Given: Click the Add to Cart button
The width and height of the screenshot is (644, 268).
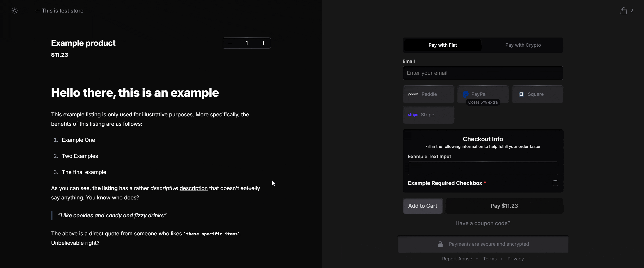Looking at the screenshot, I should tap(422, 206).
